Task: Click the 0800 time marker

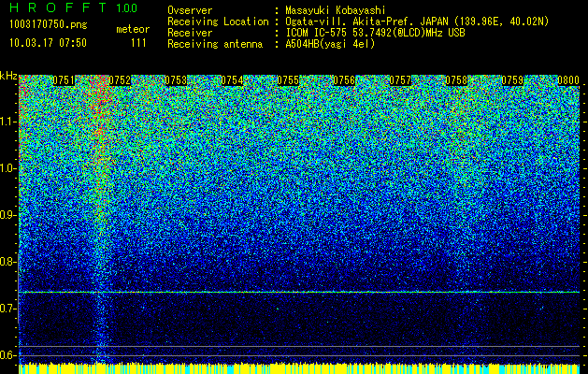Action: click(x=568, y=80)
